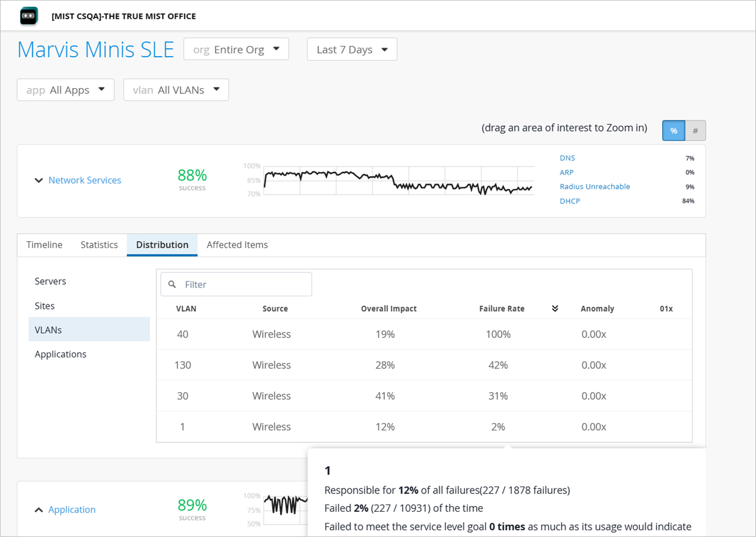Switch to the Timeline tab
Viewport: 756px width, 537px height.
(x=44, y=245)
